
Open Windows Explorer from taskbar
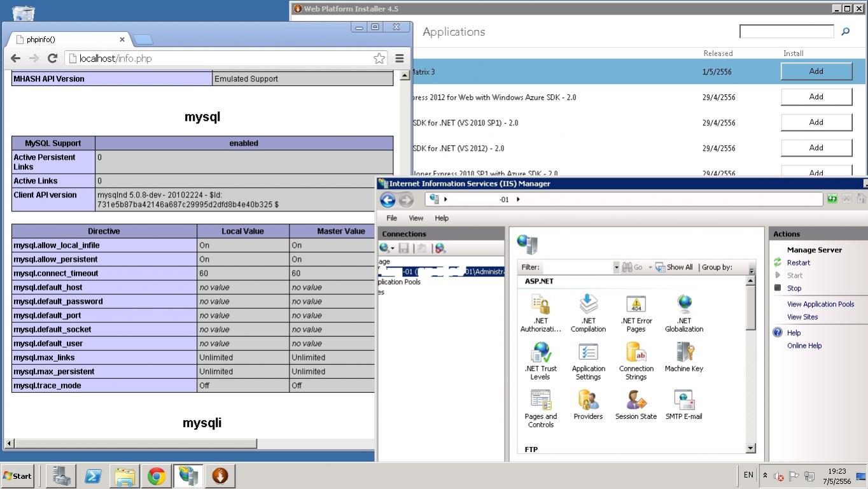click(x=125, y=476)
